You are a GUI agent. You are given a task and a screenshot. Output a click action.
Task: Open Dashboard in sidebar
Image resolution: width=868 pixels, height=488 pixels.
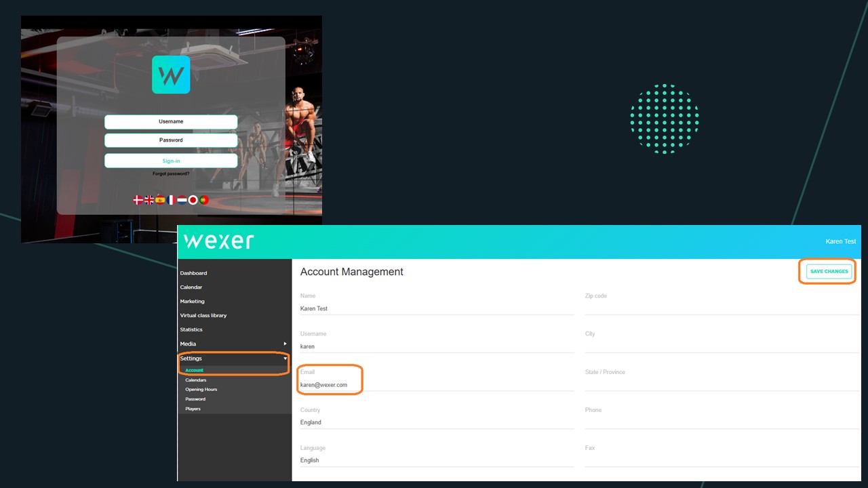point(193,273)
